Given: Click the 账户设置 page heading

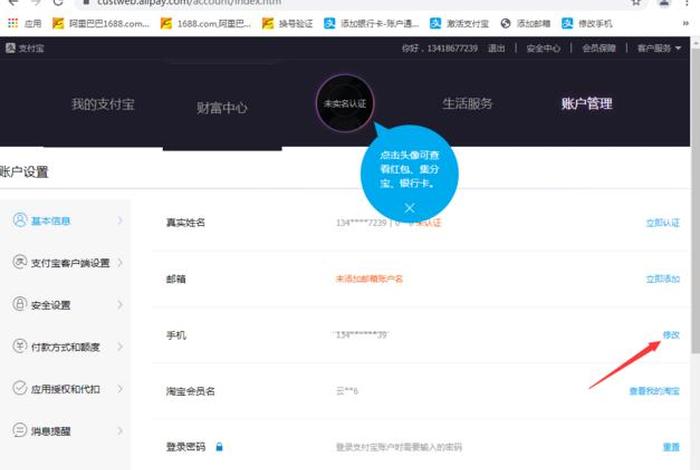Looking at the screenshot, I should (x=24, y=172).
